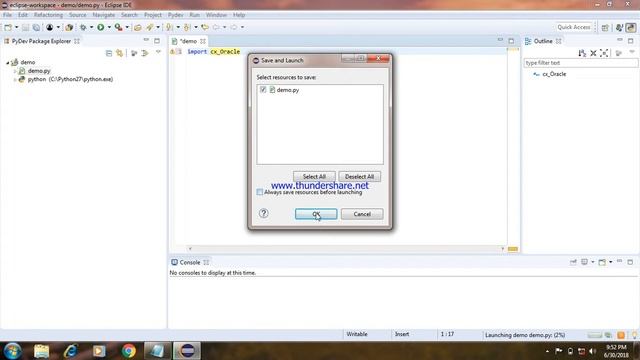Open the Debug button dropdown arrow

click(x=91, y=27)
